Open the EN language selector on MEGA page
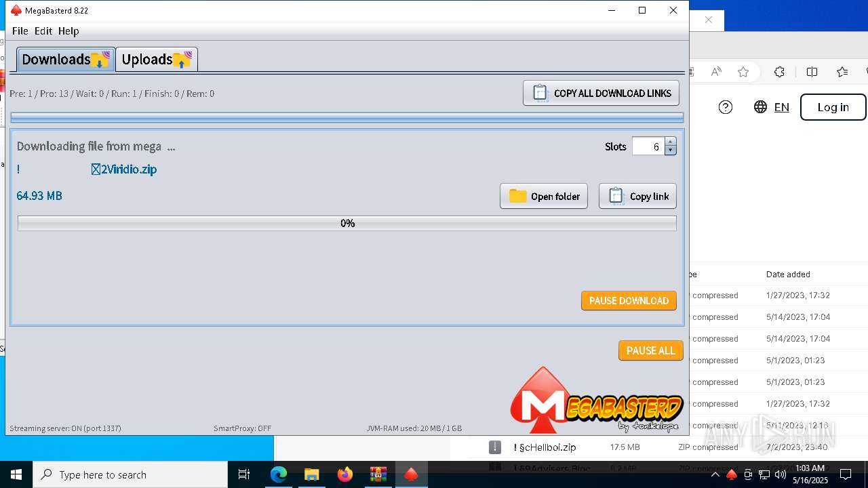Screen dimensions: 868x488 (772, 107)
